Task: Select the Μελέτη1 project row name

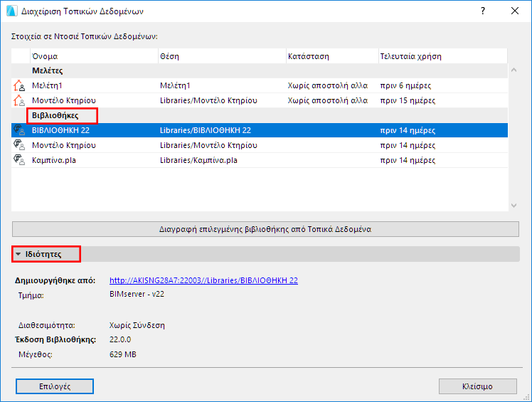Action: (47, 85)
